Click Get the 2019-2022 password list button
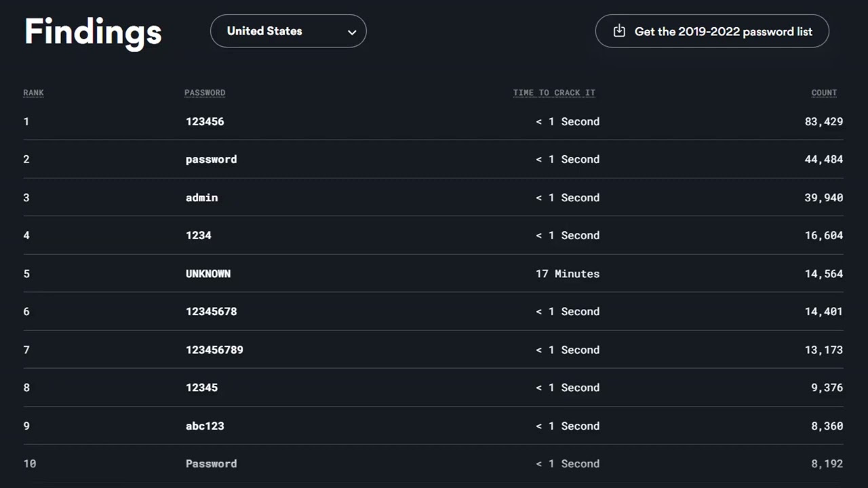The width and height of the screenshot is (868, 488). pos(712,31)
